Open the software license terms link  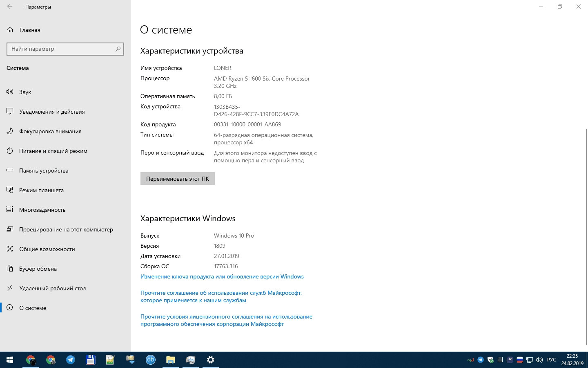tap(226, 320)
